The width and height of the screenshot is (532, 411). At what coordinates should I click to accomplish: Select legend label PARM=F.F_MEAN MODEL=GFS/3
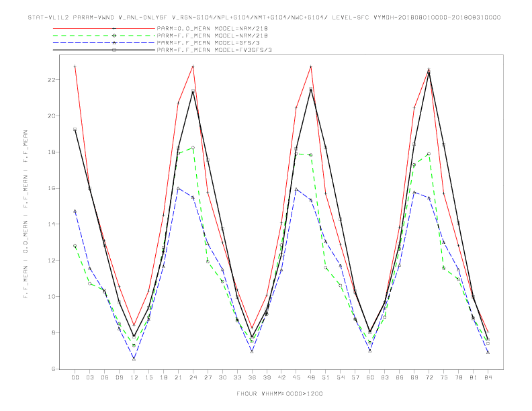208,43
